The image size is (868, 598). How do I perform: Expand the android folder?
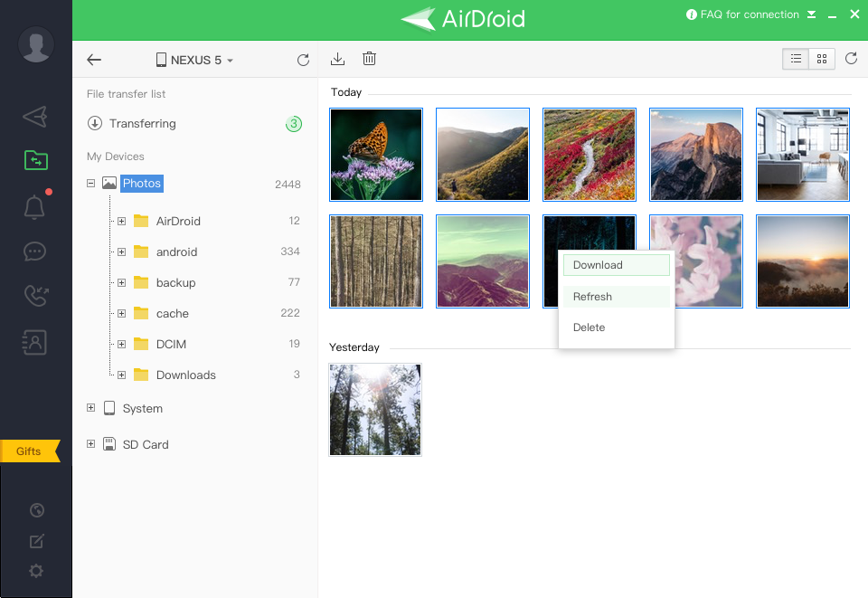coord(122,252)
